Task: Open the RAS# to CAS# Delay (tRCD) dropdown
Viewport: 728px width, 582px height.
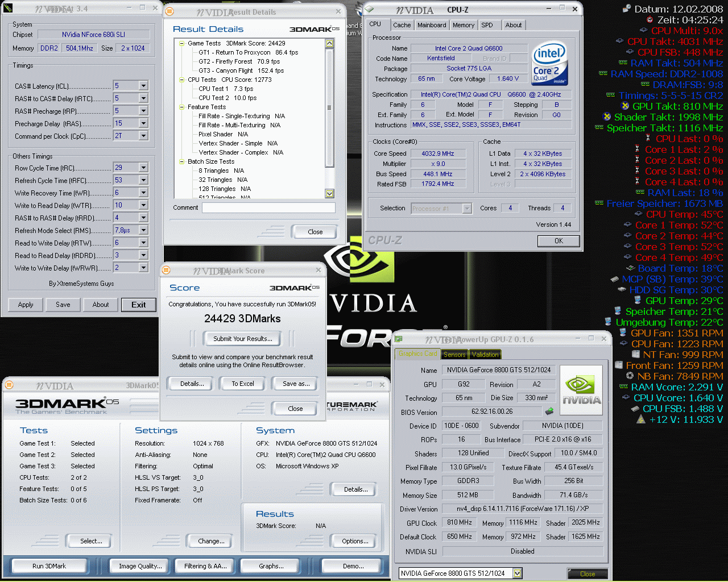Action: pyautogui.click(x=143, y=98)
